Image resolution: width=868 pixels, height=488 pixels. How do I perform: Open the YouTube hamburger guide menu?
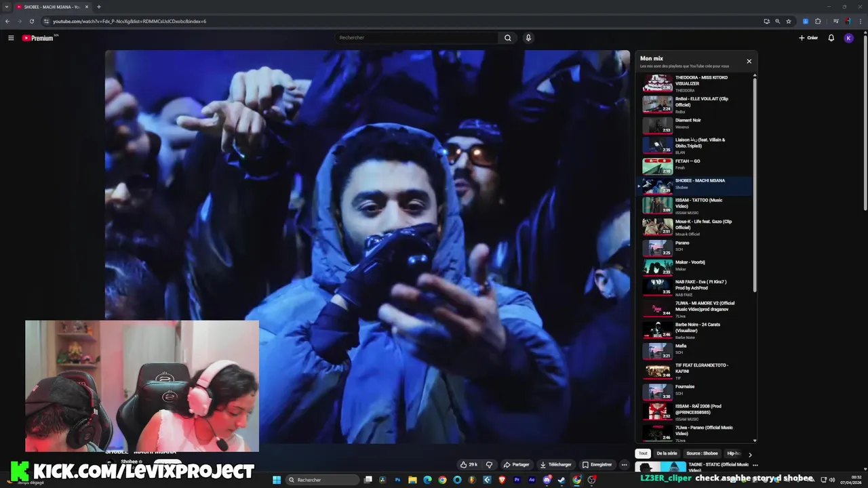tap(11, 38)
